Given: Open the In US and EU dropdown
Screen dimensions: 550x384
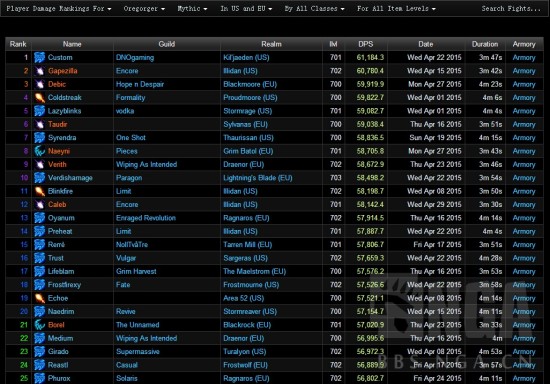Looking at the screenshot, I should 246,8.
